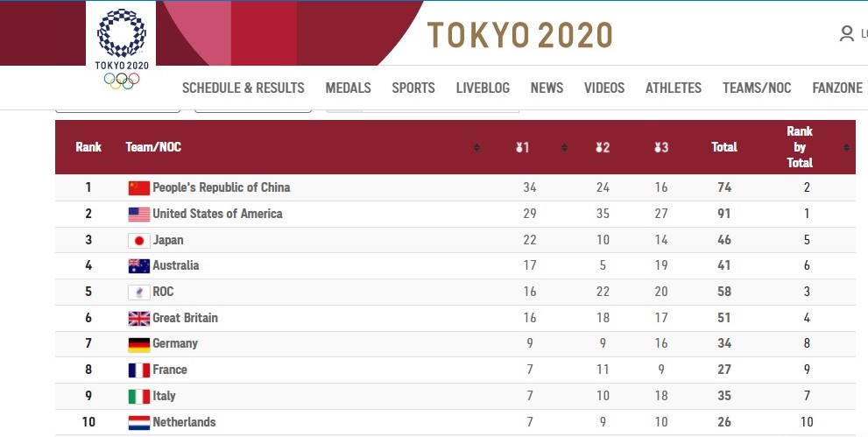Click the Italy flag icon
The height and width of the screenshot is (437, 868).
[x=139, y=396]
